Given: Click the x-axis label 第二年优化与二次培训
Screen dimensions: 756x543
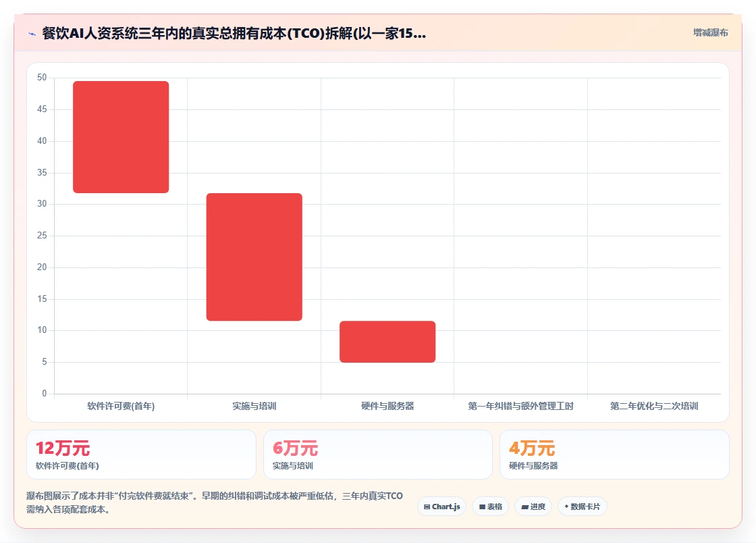Looking at the screenshot, I should click(654, 406).
